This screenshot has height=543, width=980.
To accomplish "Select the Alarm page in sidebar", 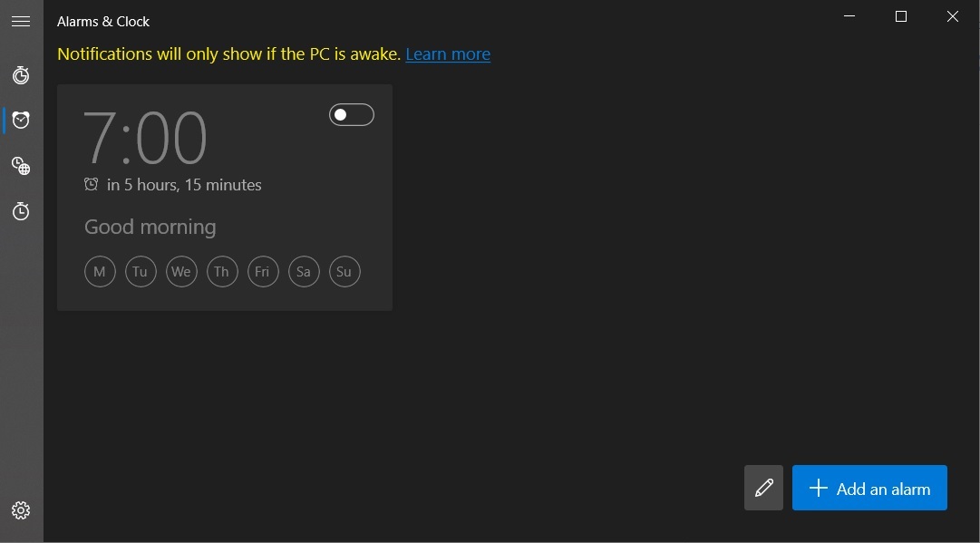I will coord(21,120).
